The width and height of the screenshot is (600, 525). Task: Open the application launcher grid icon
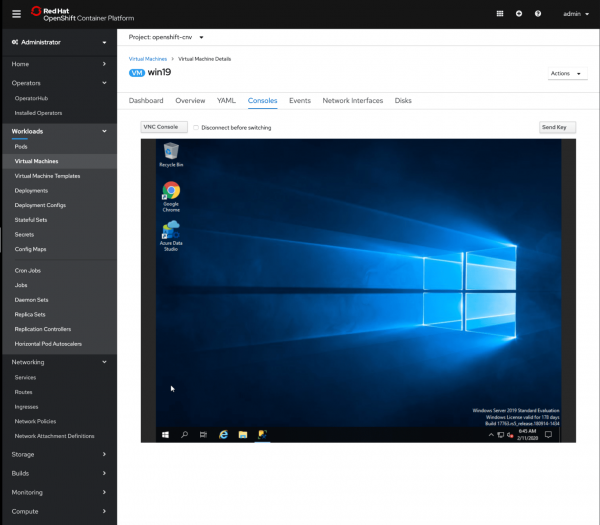pyautogui.click(x=500, y=14)
